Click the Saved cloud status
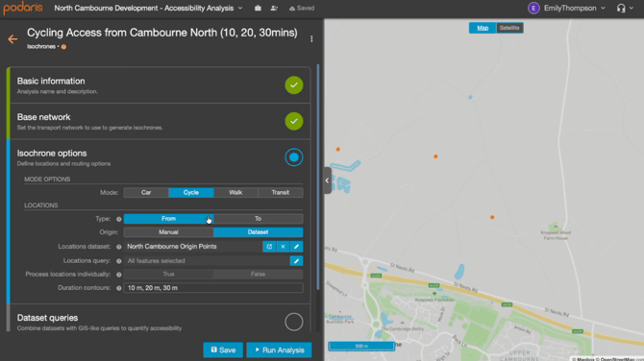644x361 pixels. [302, 8]
